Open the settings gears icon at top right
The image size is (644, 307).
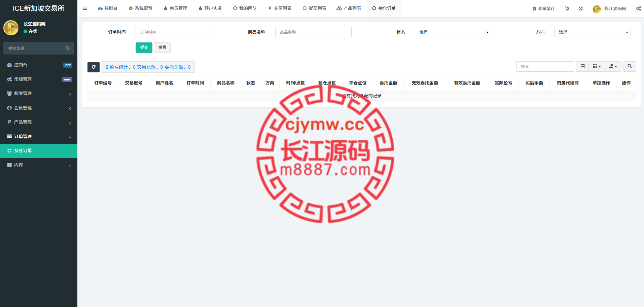[638, 8]
